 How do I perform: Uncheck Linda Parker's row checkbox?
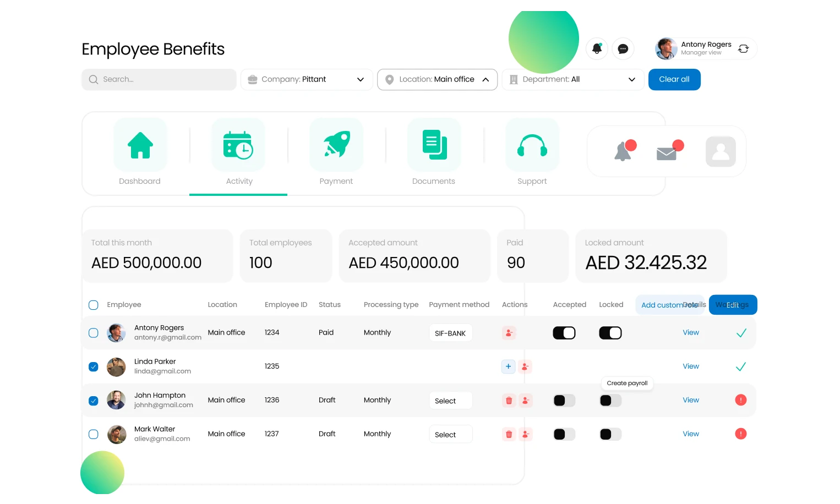[x=93, y=366]
